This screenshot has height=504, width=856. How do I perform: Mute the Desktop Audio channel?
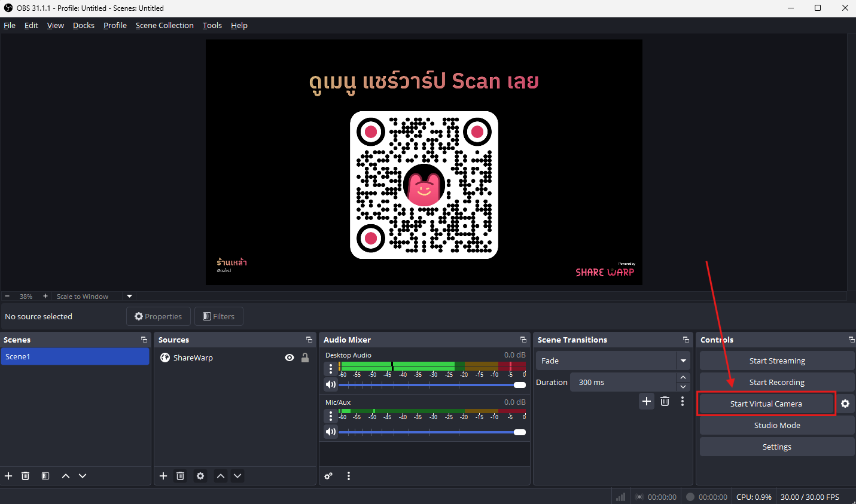(330, 384)
